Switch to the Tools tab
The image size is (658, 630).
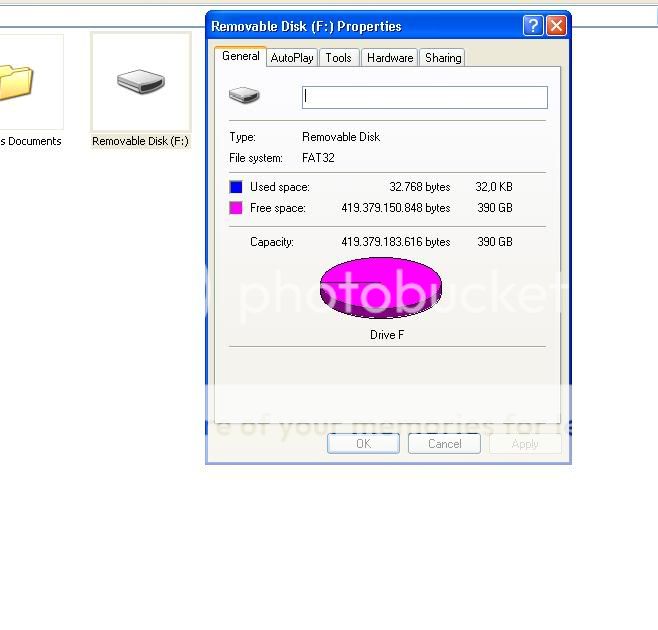tap(338, 58)
